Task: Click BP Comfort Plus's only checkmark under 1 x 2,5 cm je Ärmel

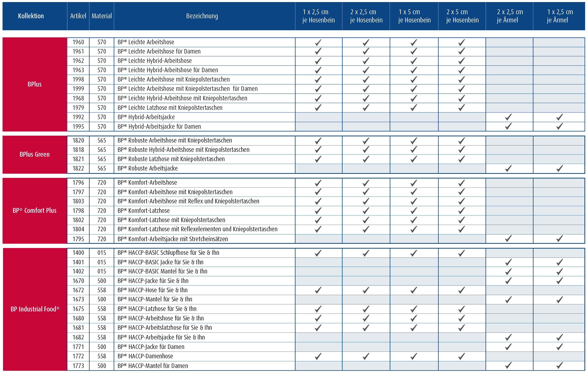Action: (559, 239)
